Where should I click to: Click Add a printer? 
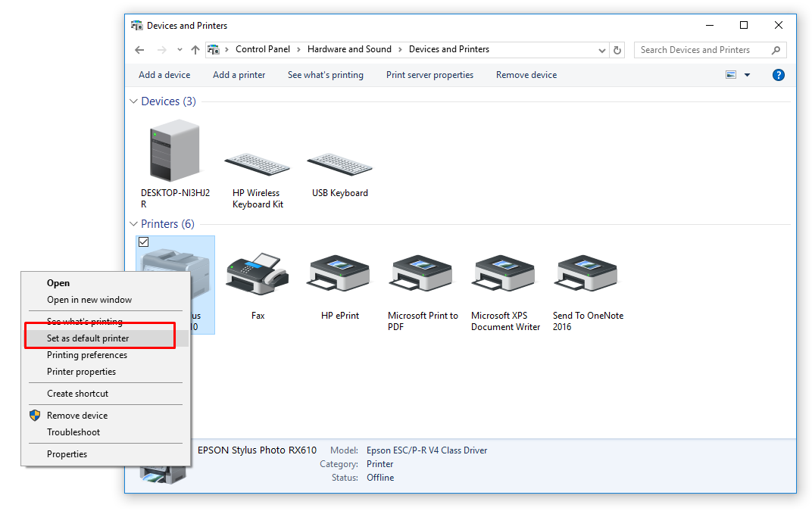(x=239, y=75)
